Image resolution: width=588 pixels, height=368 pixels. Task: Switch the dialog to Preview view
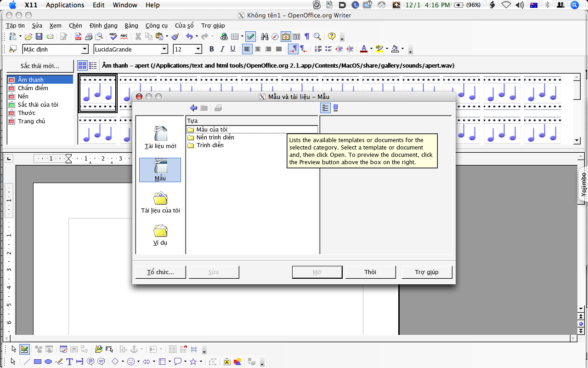click(x=336, y=108)
